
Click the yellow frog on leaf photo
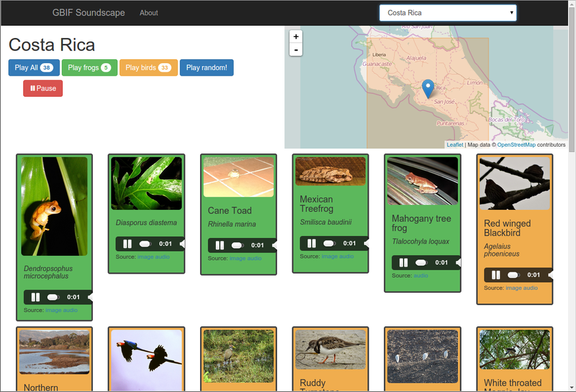click(x=55, y=207)
